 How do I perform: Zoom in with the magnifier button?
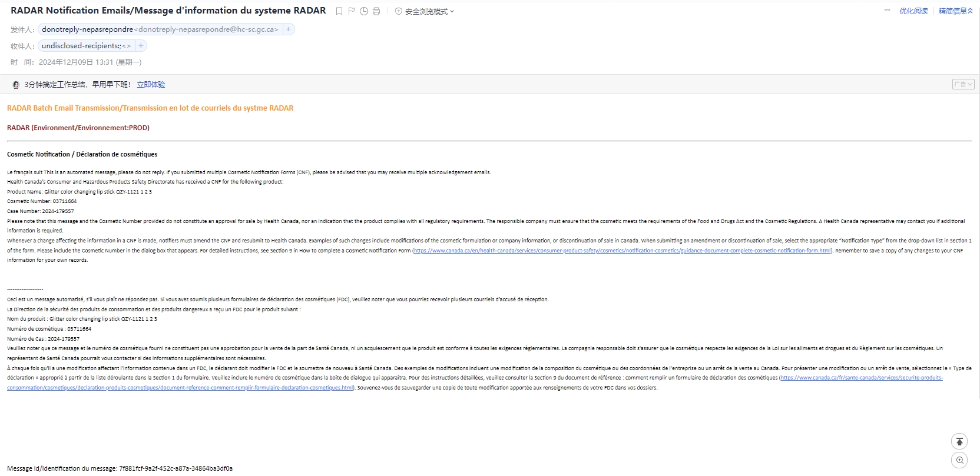(x=959, y=460)
